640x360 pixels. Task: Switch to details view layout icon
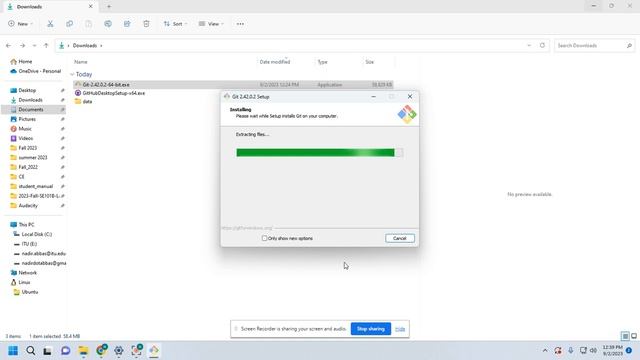[x=625, y=336]
